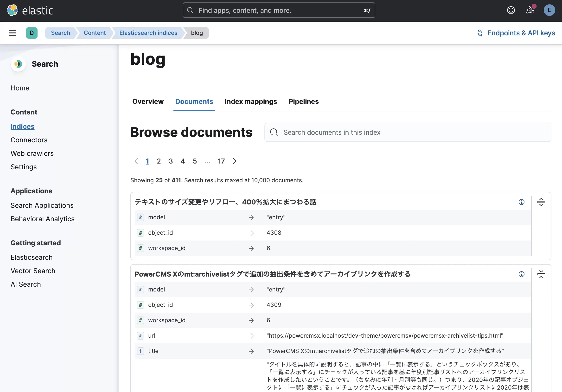Collapse fields of the PowerCMS document
This screenshot has height=392, width=562.
pos(541,274)
